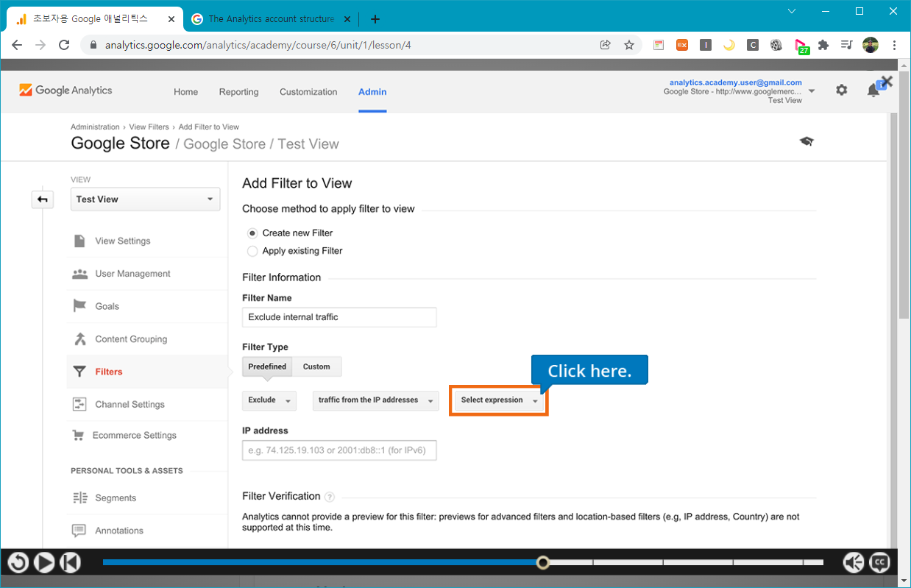Viewport: 911px width, 588px height.
Task: Select Create new Filter radio button
Action: click(x=252, y=233)
